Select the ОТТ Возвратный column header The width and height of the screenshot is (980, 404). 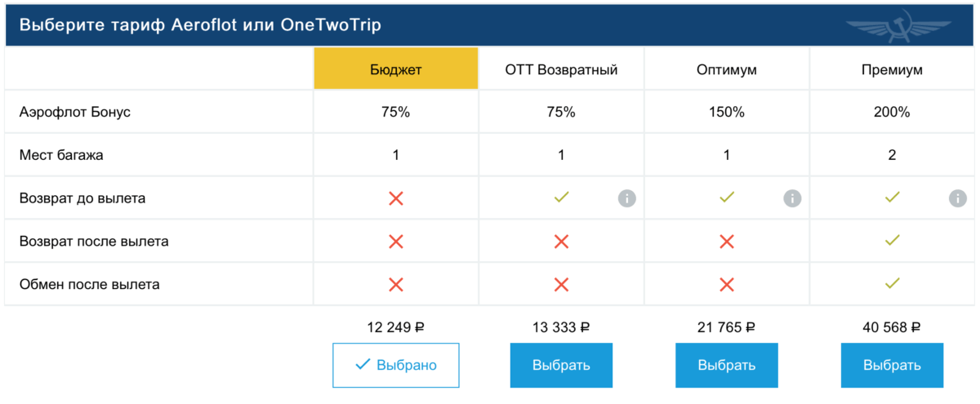point(561,69)
